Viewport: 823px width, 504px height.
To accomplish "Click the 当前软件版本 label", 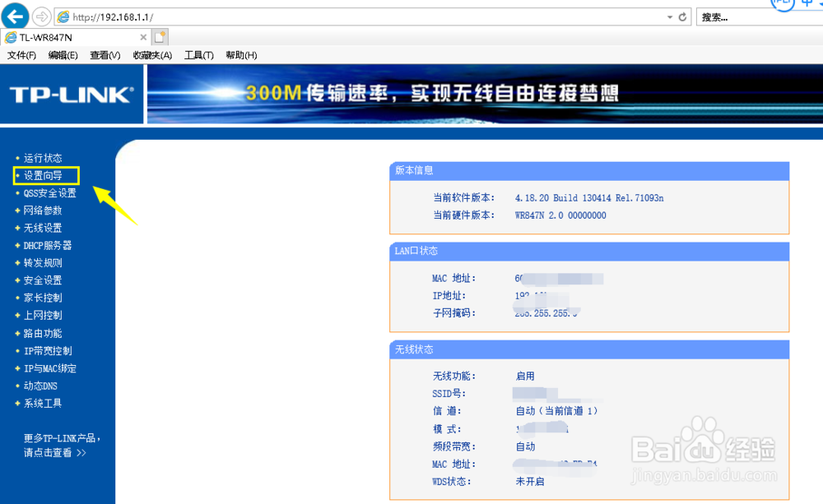I will point(463,198).
